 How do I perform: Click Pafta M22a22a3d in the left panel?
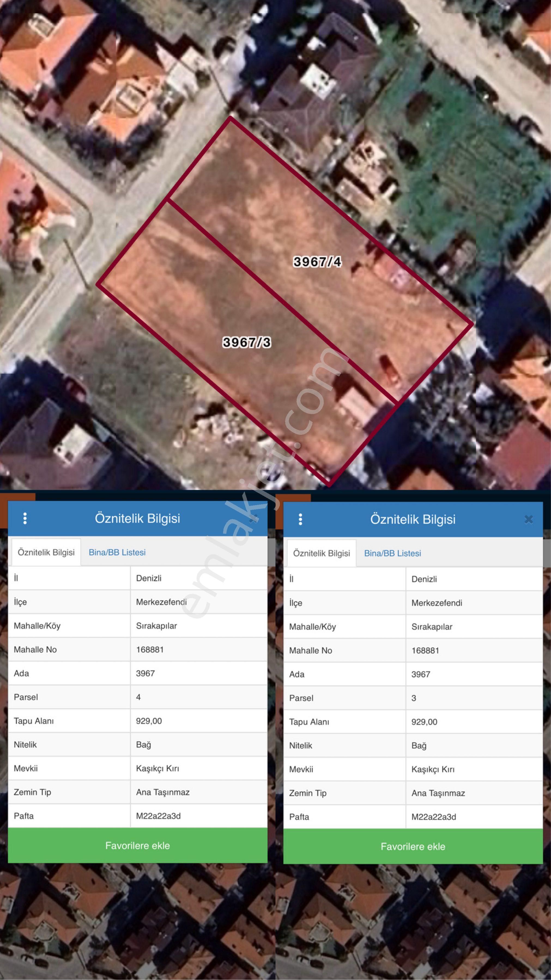pyautogui.click(x=158, y=816)
